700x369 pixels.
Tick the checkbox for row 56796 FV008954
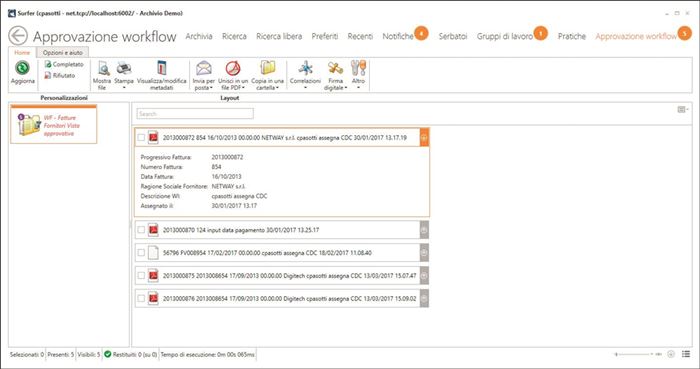click(x=141, y=253)
